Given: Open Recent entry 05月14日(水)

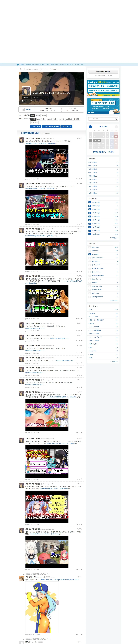Looking at the screenshot, I should tap(103, 162).
